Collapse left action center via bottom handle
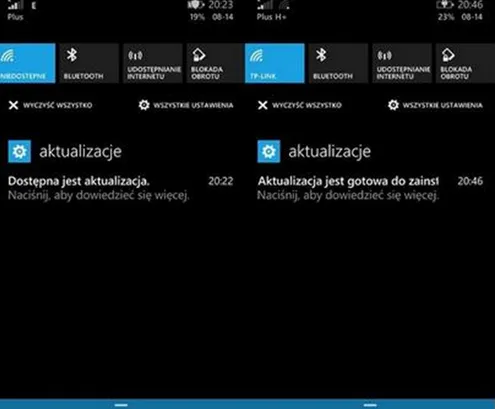This screenshot has width=495, height=409. point(121,405)
